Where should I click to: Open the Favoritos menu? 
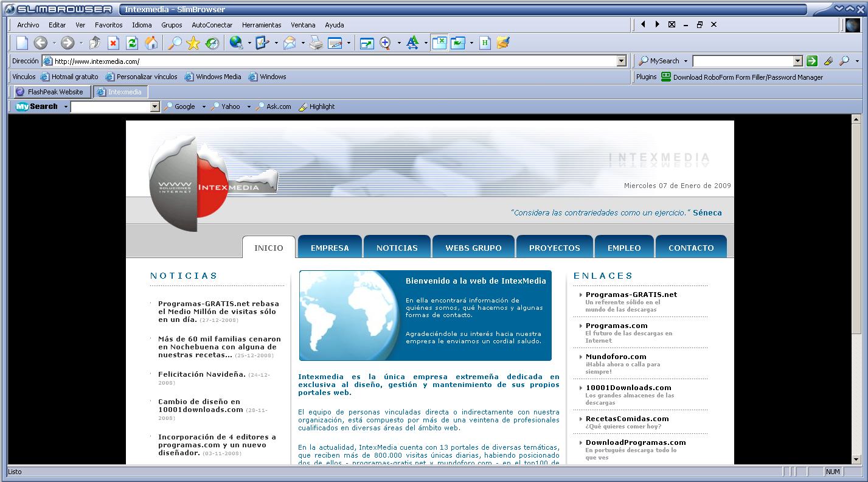tap(108, 25)
